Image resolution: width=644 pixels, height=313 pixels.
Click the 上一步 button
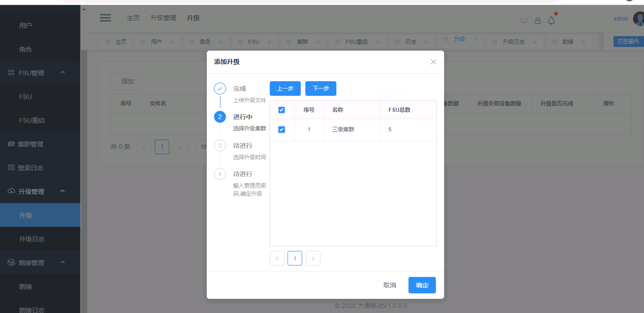[285, 89]
